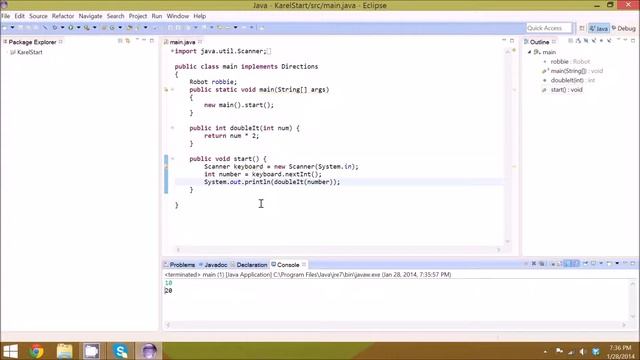Toggle Link with Editor in Package Explorer
The width and height of the screenshot is (640, 360).
[128, 41]
